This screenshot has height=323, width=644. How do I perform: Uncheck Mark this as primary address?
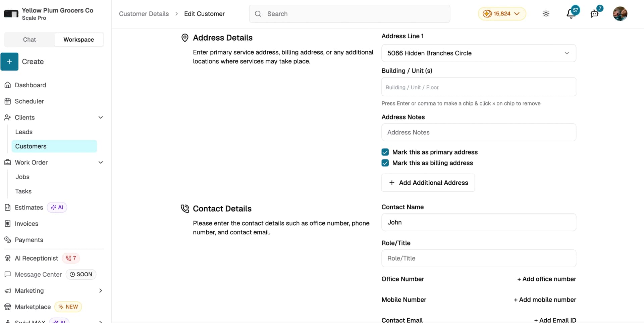click(385, 152)
